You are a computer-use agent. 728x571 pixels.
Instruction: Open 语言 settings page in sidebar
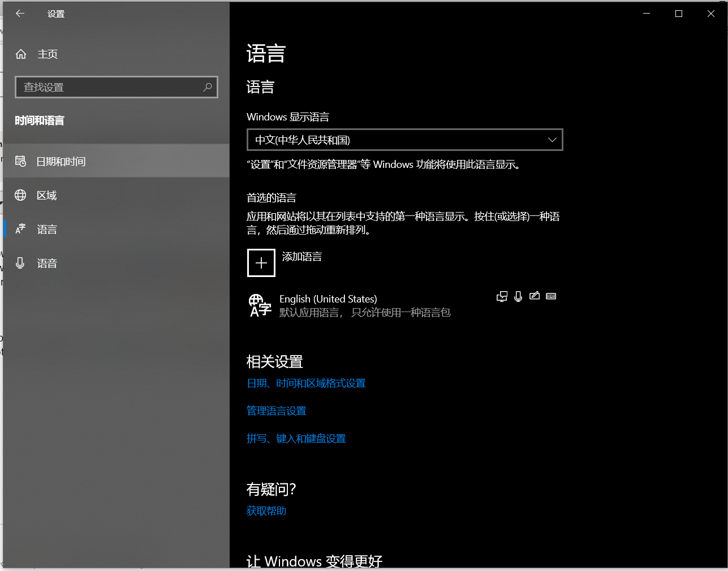pos(117,229)
